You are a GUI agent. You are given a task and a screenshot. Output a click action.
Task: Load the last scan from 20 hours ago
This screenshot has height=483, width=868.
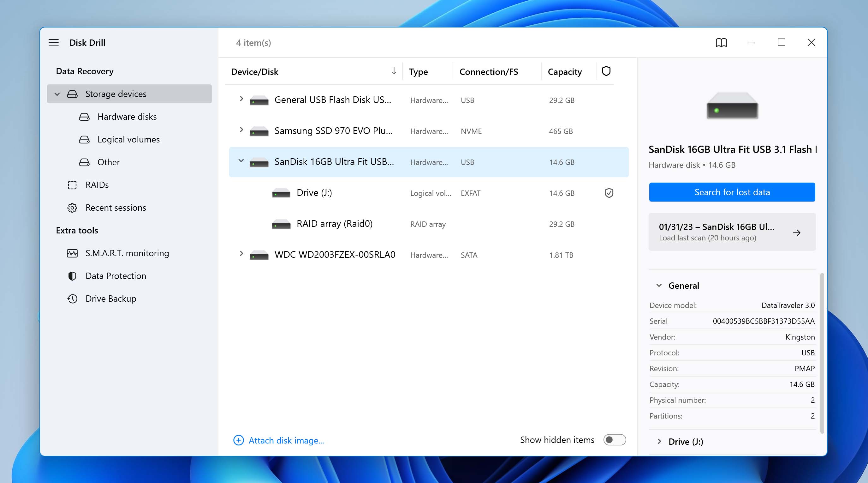point(731,232)
